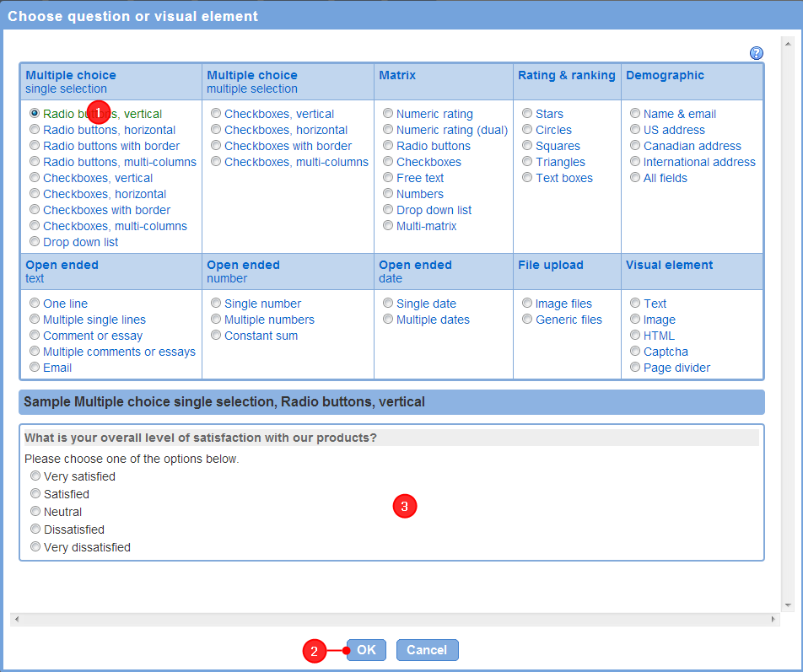The width and height of the screenshot is (803, 672).
Task: Pick Constant sum option
Action: coord(216,336)
